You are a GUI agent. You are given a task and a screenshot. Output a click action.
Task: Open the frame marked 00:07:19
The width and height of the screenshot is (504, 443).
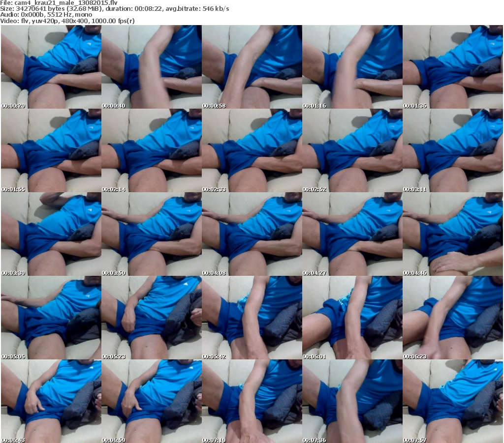(x=252, y=401)
